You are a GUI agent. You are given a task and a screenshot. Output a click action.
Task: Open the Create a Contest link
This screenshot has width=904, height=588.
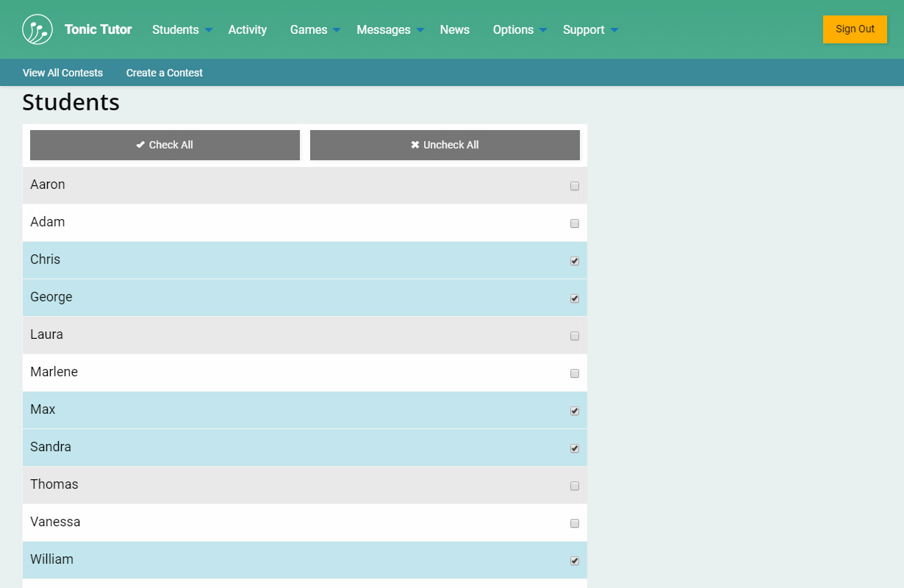click(x=164, y=73)
